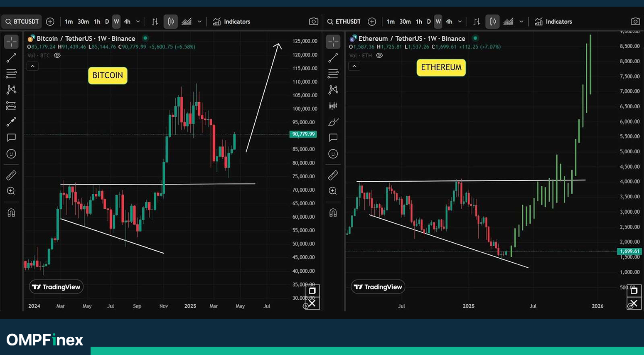Viewport: 644px width, 355px height.
Task: Click the camera snapshot icon on BTCUSDT chart
Action: (314, 22)
